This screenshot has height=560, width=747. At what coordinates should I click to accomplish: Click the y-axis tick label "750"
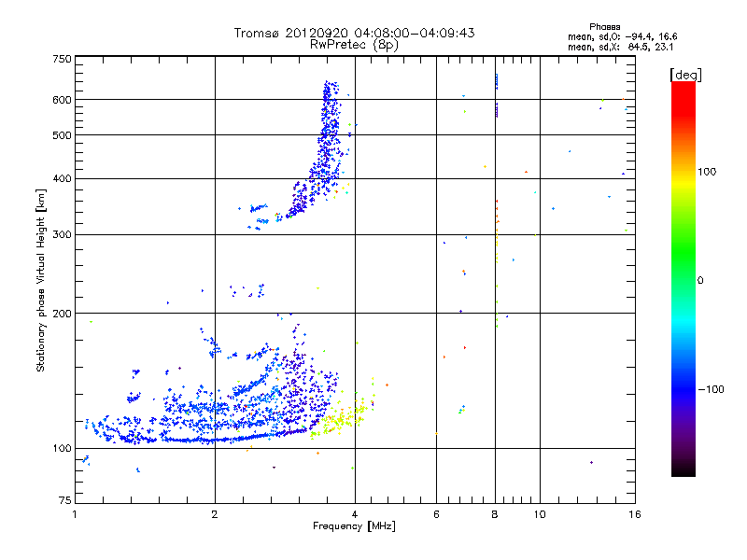point(62,59)
